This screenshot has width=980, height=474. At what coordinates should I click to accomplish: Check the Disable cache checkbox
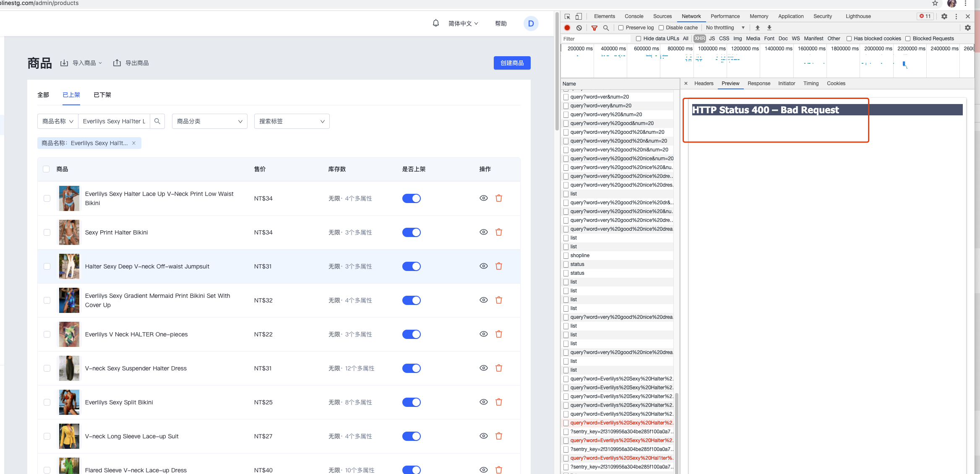[661, 28]
